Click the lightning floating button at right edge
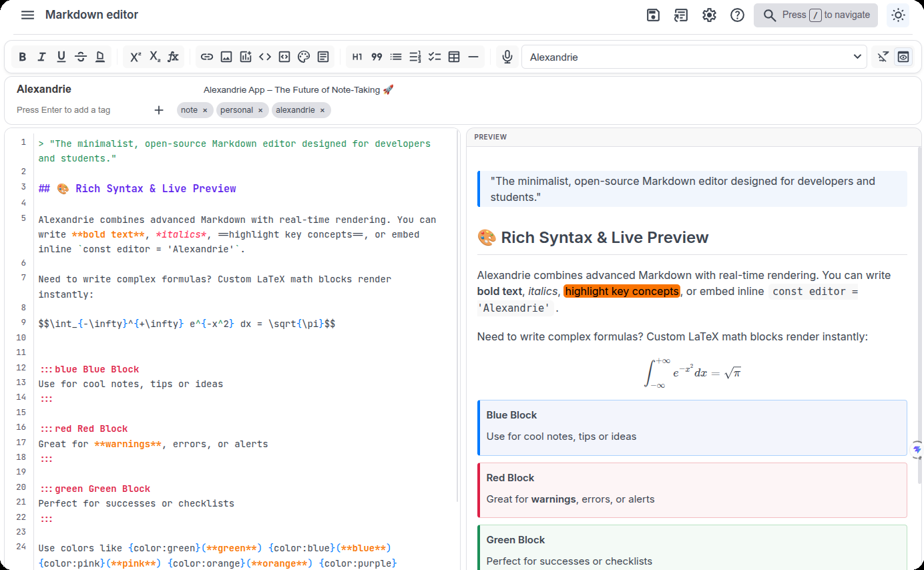 click(x=917, y=450)
